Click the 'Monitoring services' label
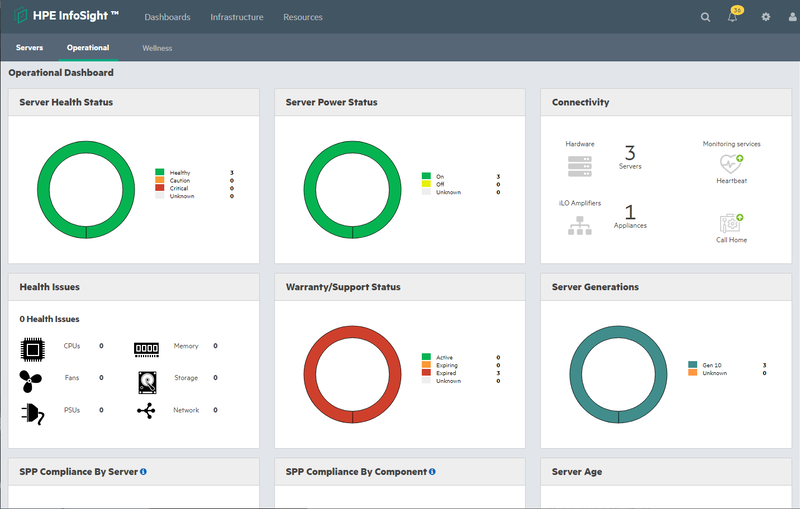800x509 pixels. [x=731, y=144]
